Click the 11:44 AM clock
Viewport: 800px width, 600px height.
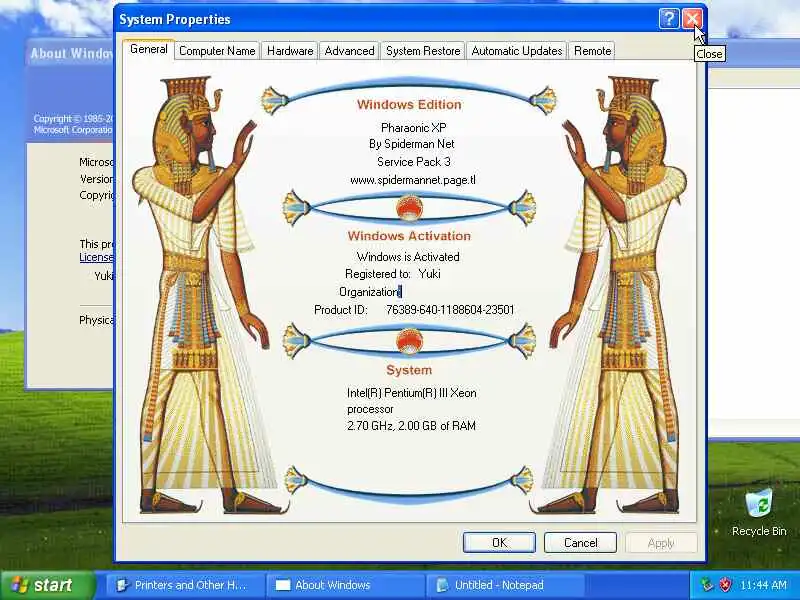(763, 585)
